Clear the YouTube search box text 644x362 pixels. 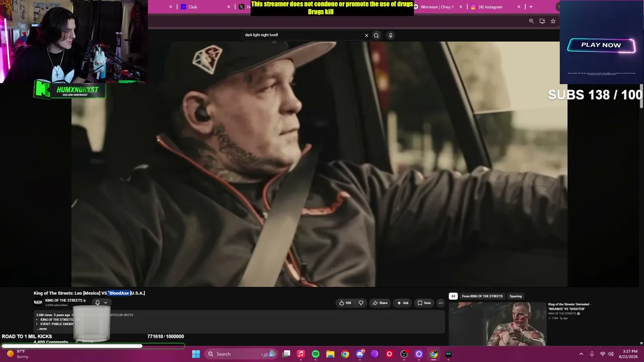[366, 35]
